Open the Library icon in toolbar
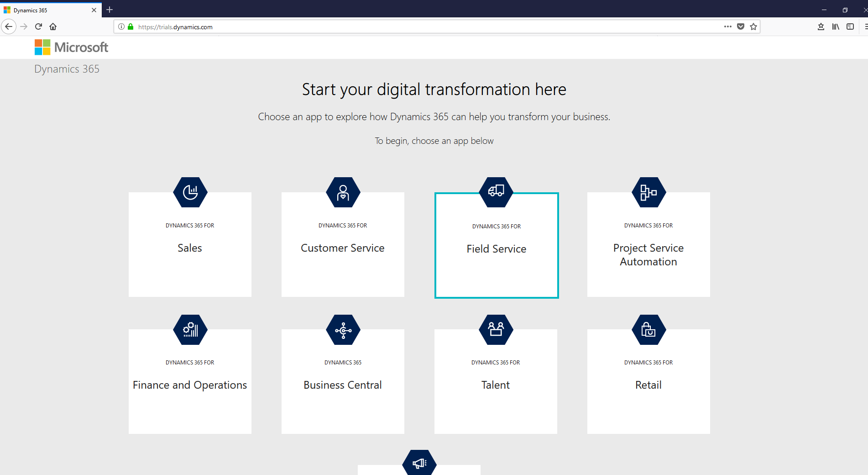The image size is (868, 475). 836,26
